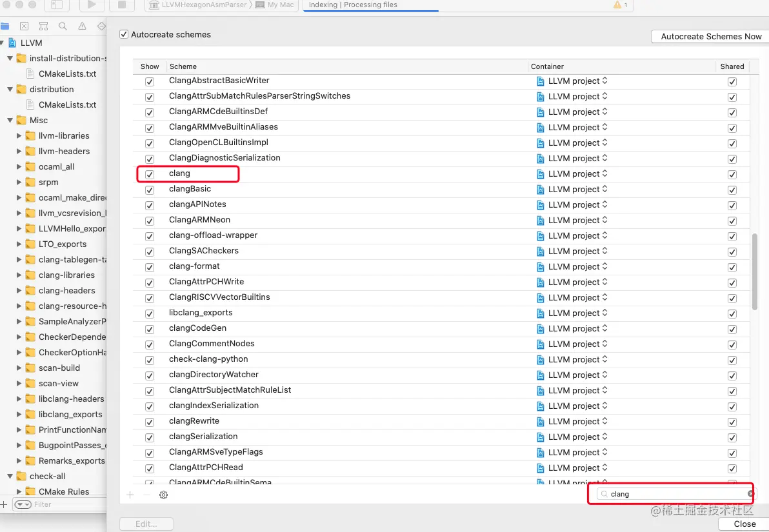This screenshot has width=769, height=532.
Task: Click the add scheme plus icon
Action: [130, 495]
